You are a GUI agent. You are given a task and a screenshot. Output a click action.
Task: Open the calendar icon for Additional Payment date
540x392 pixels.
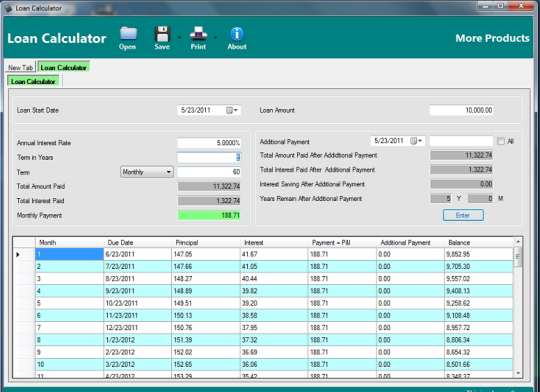point(416,141)
